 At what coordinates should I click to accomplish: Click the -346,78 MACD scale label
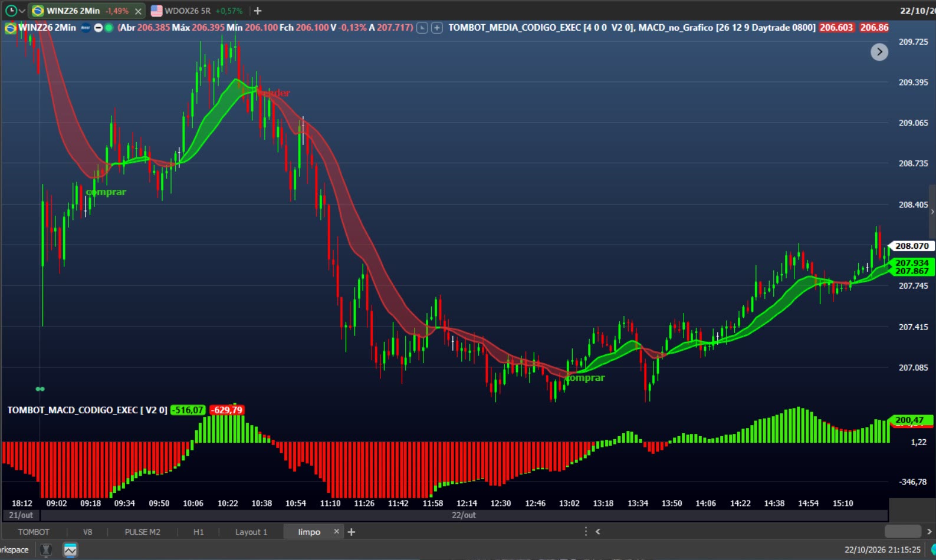pyautogui.click(x=913, y=482)
